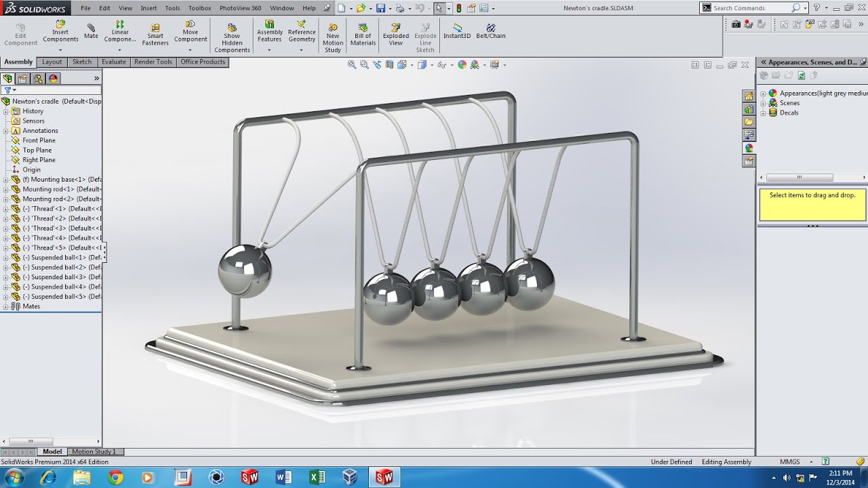This screenshot has height=488, width=868.
Task: Switch to the Sketch tab
Action: pos(82,62)
